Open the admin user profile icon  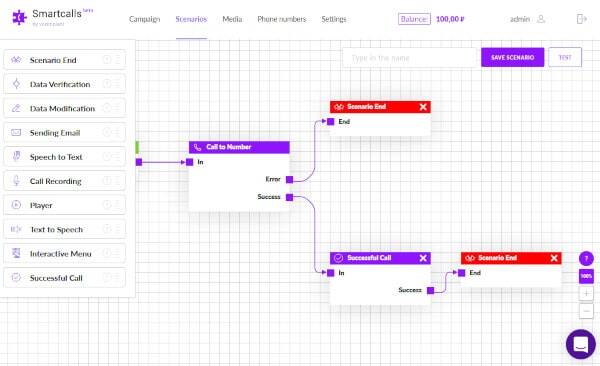[x=541, y=19]
